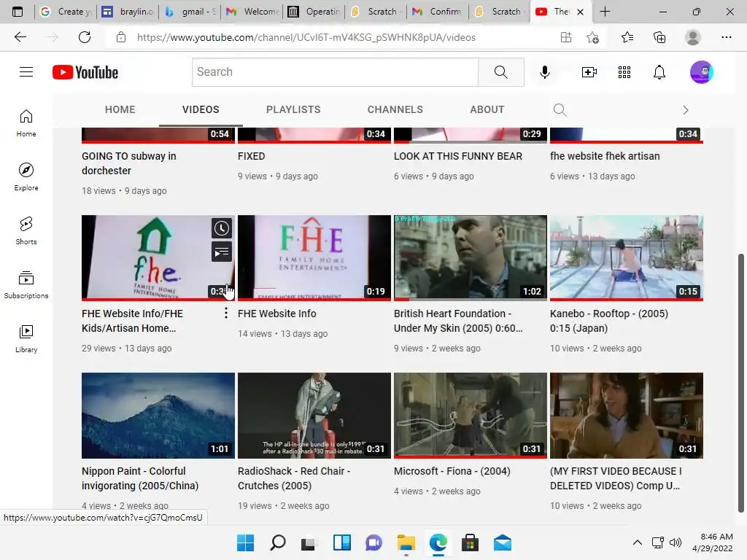Play the Kanebo Rooftop thumbnail

pyautogui.click(x=627, y=257)
